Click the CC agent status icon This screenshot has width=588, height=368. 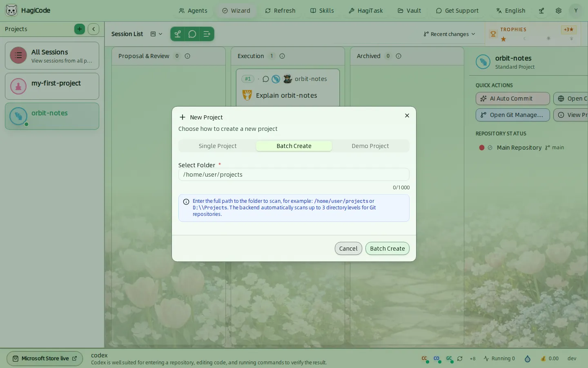425,359
